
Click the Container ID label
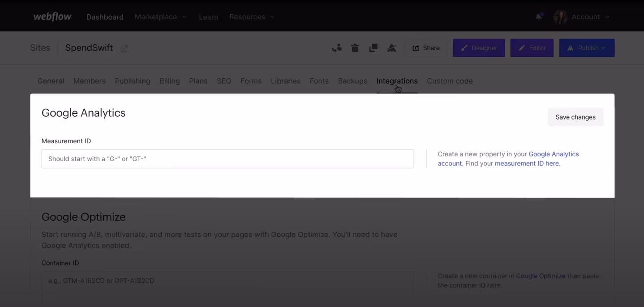(x=60, y=263)
